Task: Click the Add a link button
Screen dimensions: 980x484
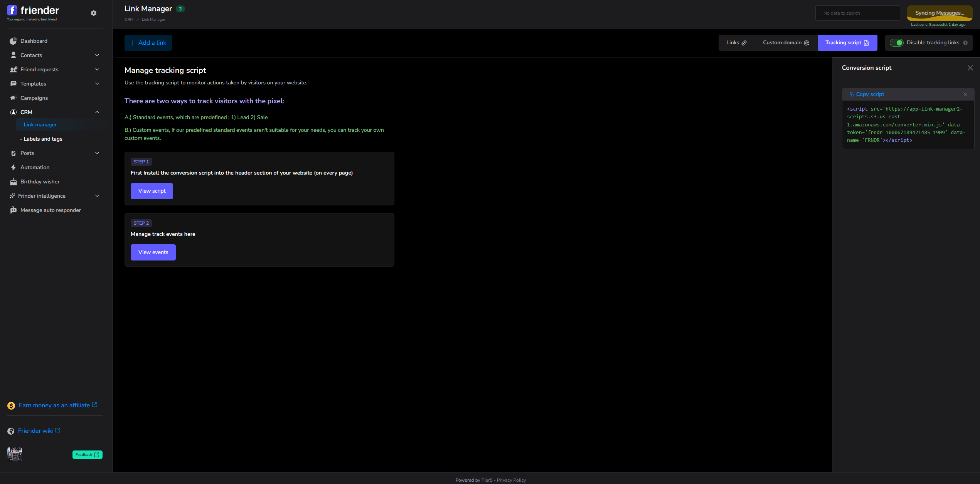Action: click(148, 43)
